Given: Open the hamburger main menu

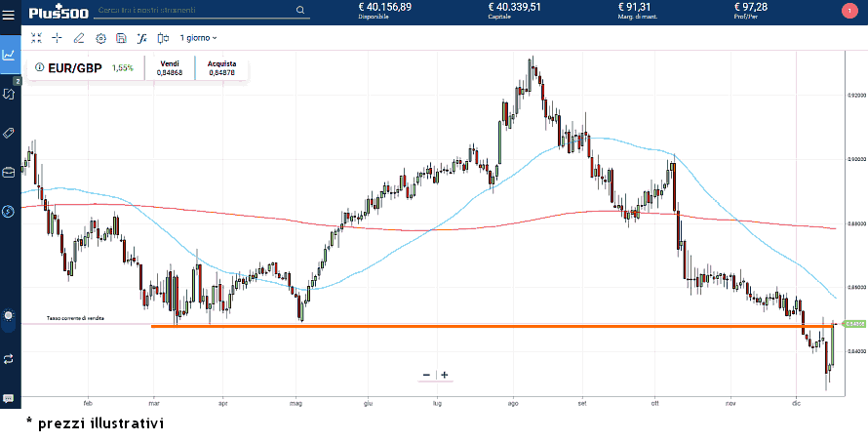Looking at the screenshot, I should pos(9,13).
